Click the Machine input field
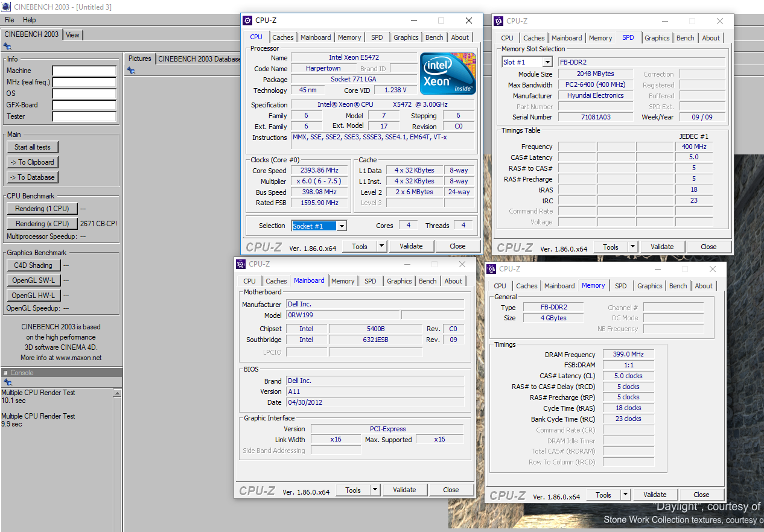 tap(84, 71)
